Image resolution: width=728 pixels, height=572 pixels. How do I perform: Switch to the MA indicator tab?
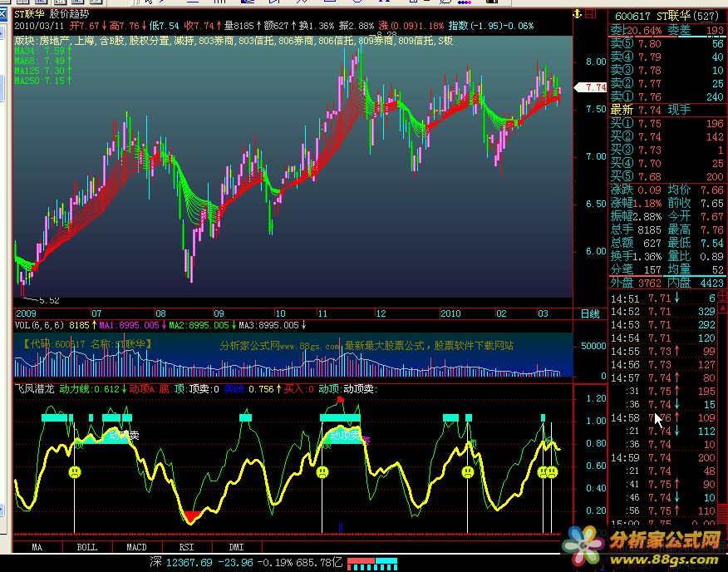[x=37, y=547]
